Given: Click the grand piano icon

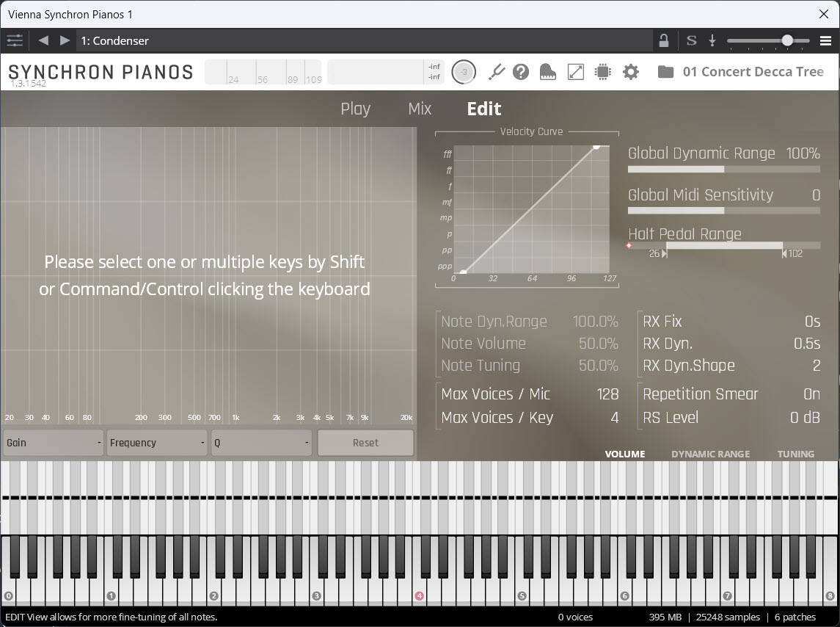Looking at the screenshot, I should point(547,72).
